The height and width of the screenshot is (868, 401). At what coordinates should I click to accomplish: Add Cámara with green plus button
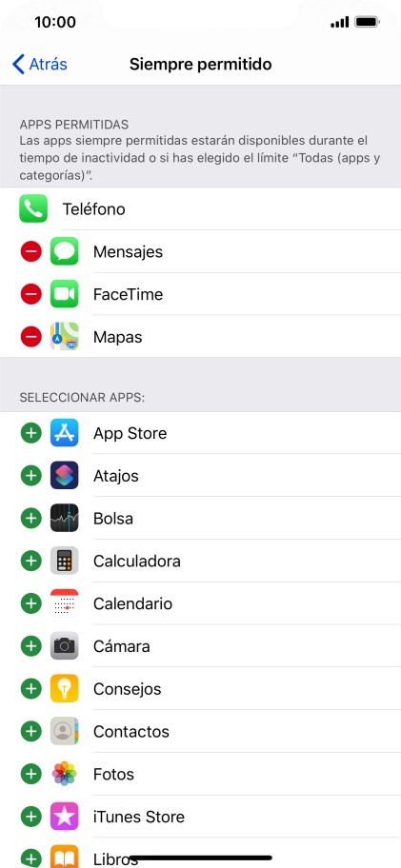point(31,646)
